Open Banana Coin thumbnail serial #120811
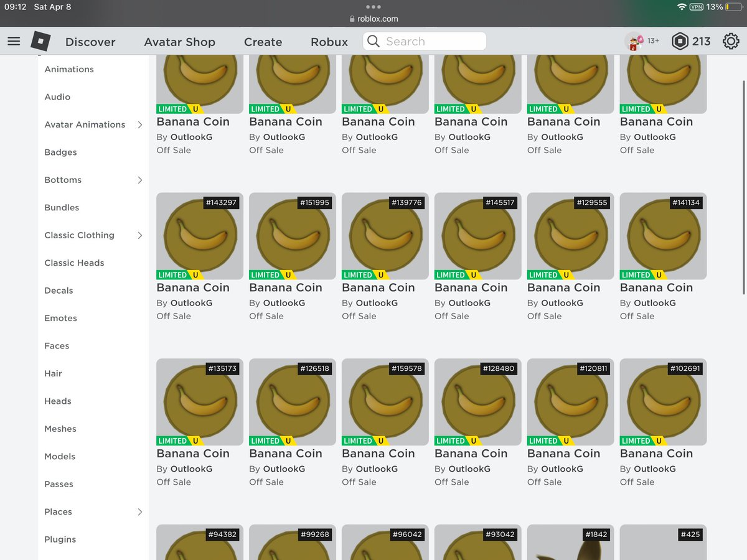The image size is (747, 560). click(x=570, y=402)
